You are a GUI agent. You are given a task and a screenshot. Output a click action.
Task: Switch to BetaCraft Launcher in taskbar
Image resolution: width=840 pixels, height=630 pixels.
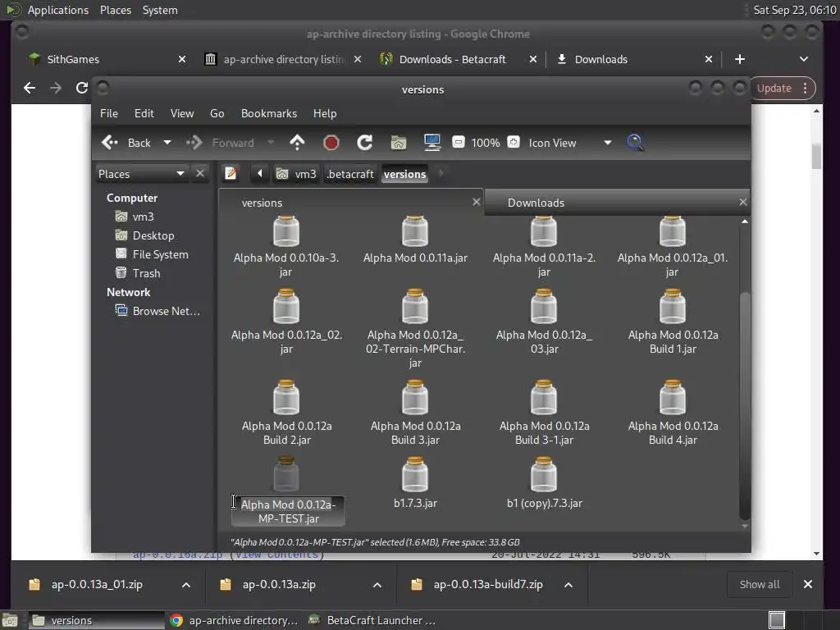[373, 620]
